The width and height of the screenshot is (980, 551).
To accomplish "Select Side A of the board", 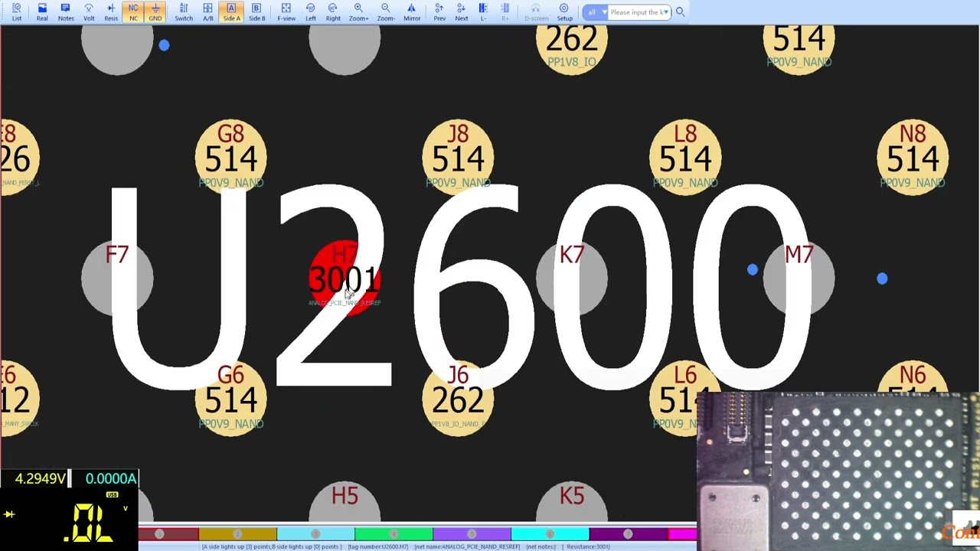I will [x=231, y=11].
